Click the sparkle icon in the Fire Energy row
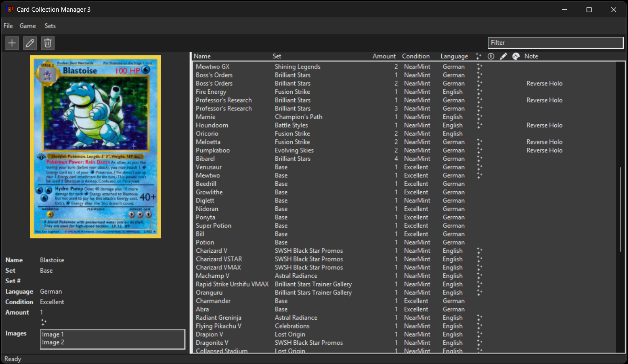The image size is (628, 364). pyautogui.click(x=479, y=92)
